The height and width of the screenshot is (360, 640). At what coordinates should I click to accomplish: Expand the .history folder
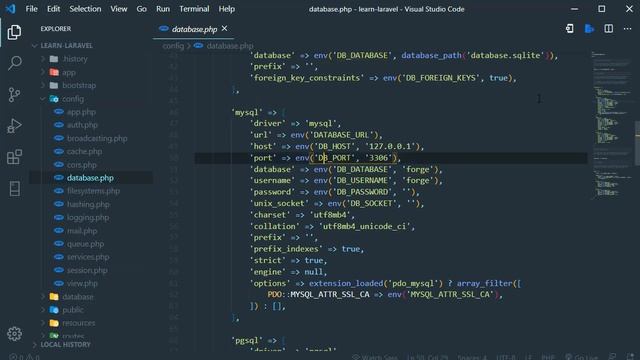pos(75,59)
